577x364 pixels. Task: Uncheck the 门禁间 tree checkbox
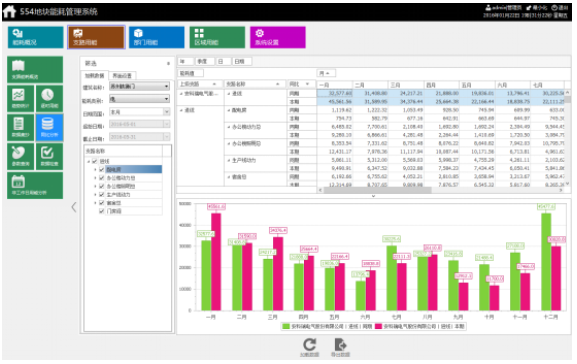102,211
